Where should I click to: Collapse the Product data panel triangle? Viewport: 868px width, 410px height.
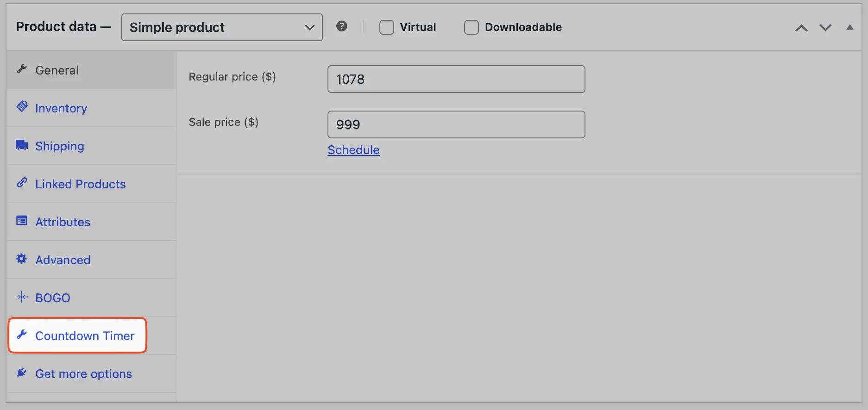point(850,27)
